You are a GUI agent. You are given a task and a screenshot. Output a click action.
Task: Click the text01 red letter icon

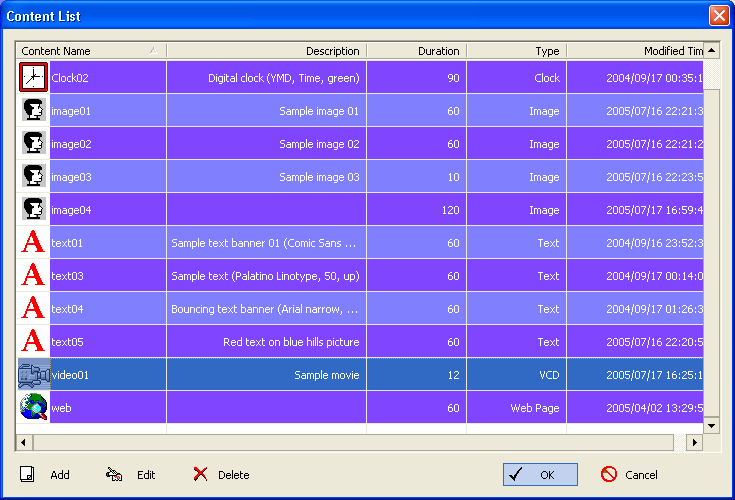click(34, 243)
